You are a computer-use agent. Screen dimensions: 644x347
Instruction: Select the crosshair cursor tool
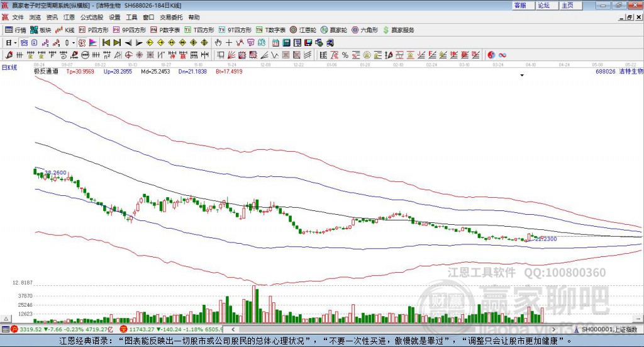(x=229, y=43)
